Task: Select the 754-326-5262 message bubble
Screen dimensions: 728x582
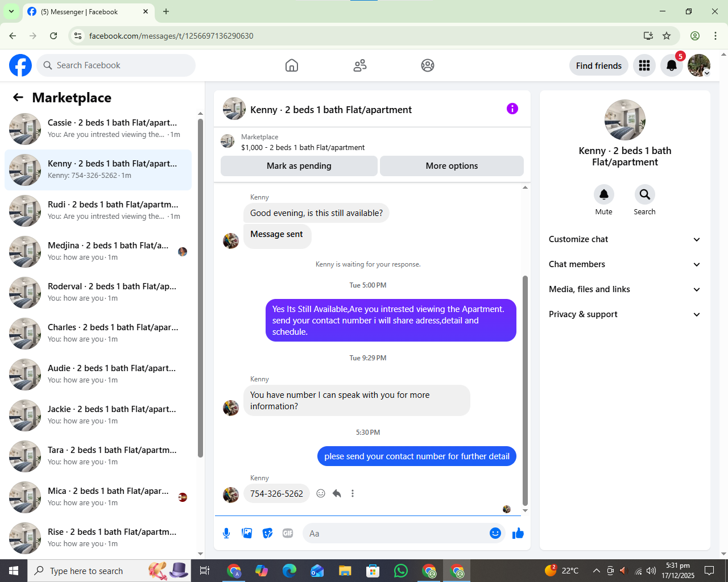Action: 276,493
